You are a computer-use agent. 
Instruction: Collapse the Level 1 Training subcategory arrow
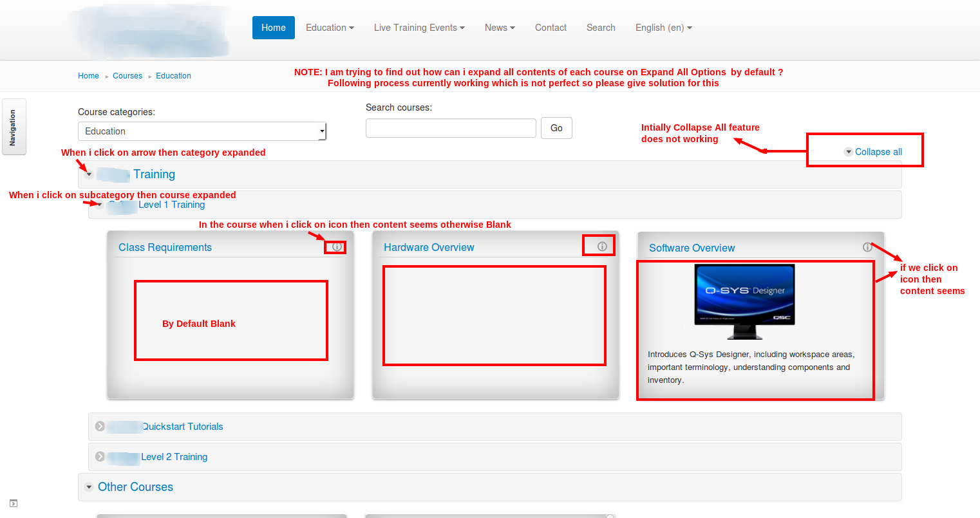point(100,205)
